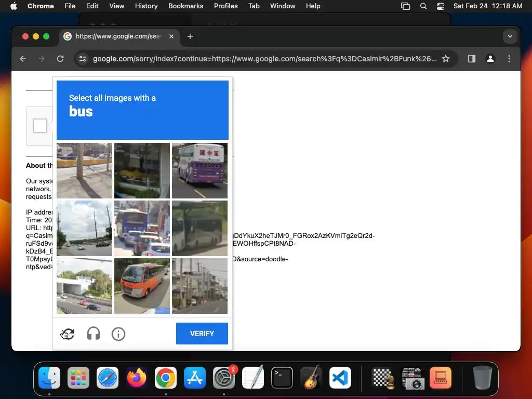Select the tile with highway and power poles
The width and height of the screenshot is (532, 399).
[x=84, y=228]
